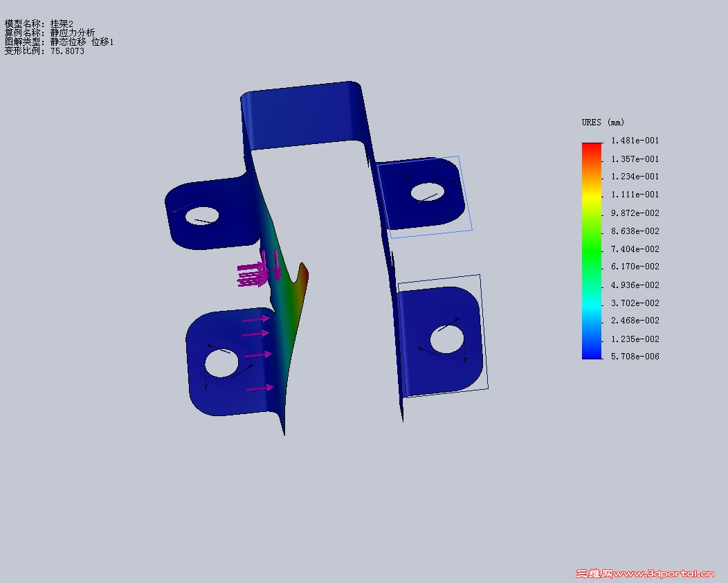Click the deformation scale value 75.8073
Viewport: 728px width, 583px height.
(x=67, y=51)
